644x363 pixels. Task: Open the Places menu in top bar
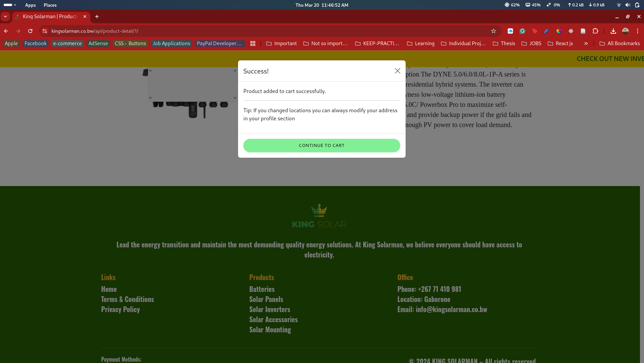click(x=50, y=5)
